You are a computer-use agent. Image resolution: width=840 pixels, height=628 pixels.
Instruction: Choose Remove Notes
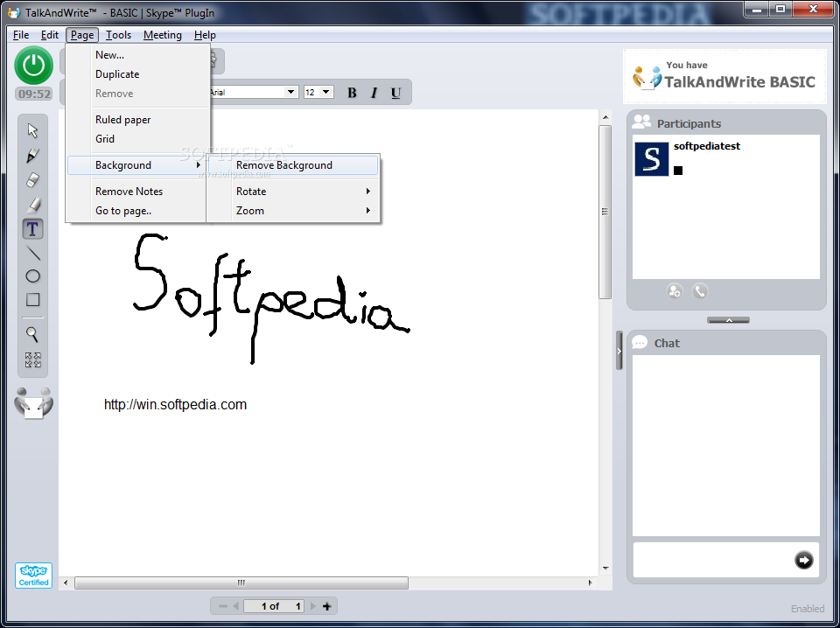pos(136,192)
